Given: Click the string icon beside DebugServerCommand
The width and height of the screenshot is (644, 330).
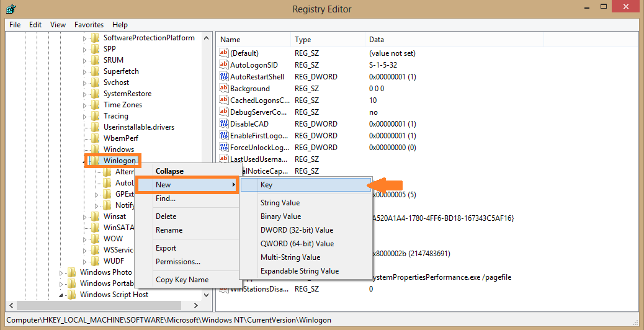Looking at the screenshot, I should 224,112.
